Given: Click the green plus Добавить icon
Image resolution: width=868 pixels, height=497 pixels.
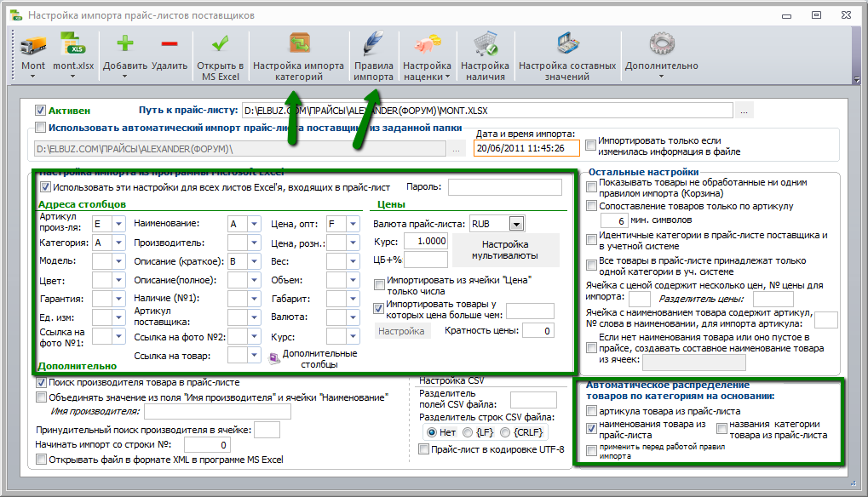Looking at the screenshot, I should 125,43.
